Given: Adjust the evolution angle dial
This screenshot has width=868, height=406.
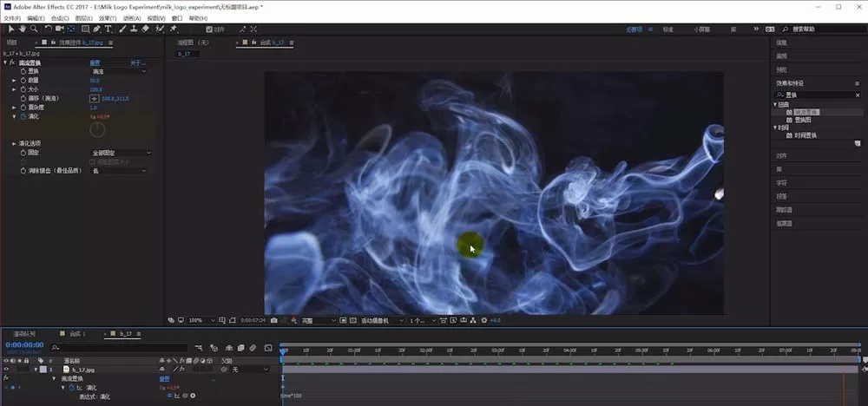Looking at the screenshot, I should point(97,129).
